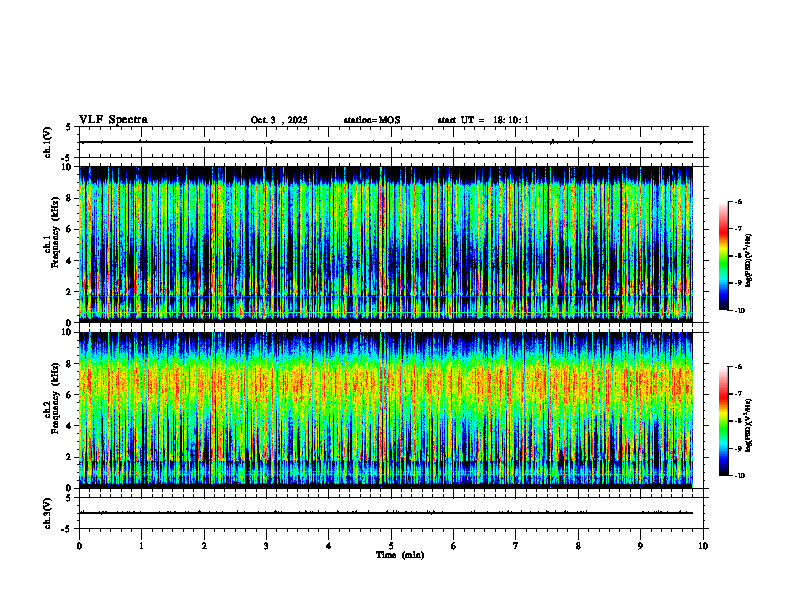Click the '-10' value on ch.2 colorbar
Viewport: 792px width, 612px height.
click(x=738, y=475)
